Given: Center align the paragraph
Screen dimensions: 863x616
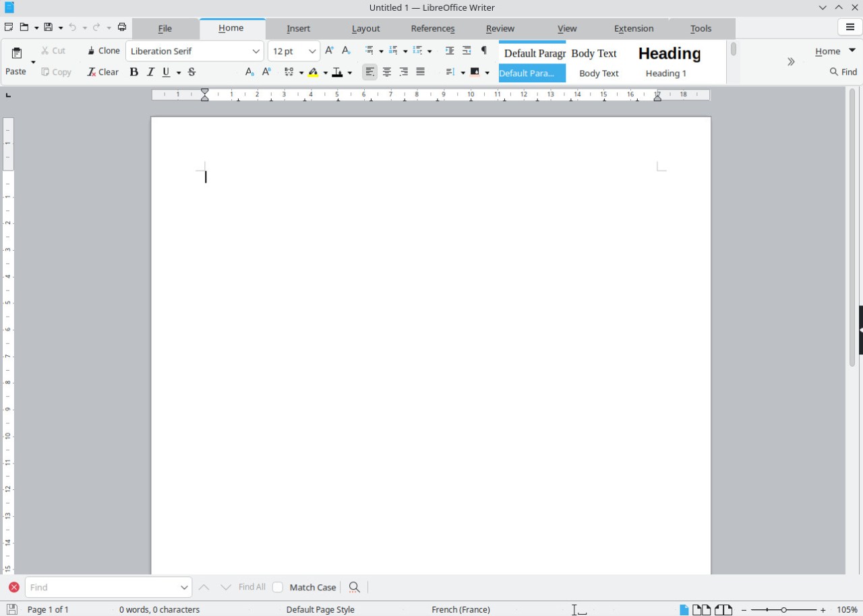Looking at the screenshot, I should [386, 71].
